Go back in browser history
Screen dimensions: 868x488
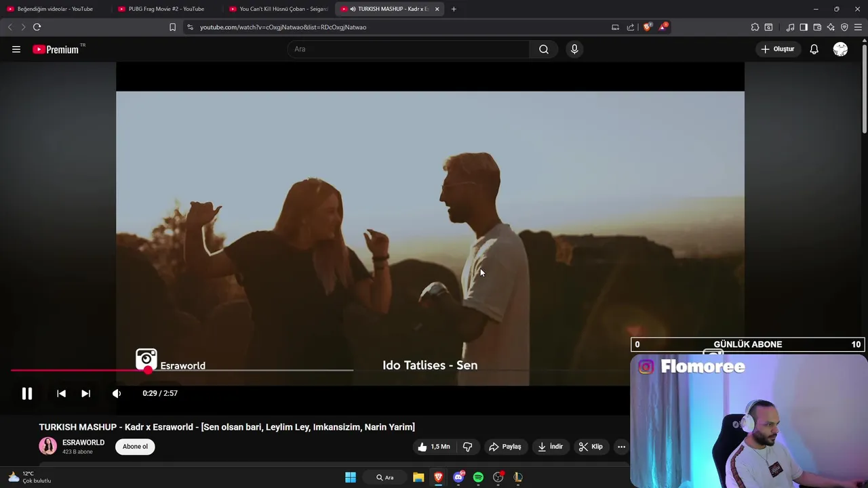pos(9,27)
